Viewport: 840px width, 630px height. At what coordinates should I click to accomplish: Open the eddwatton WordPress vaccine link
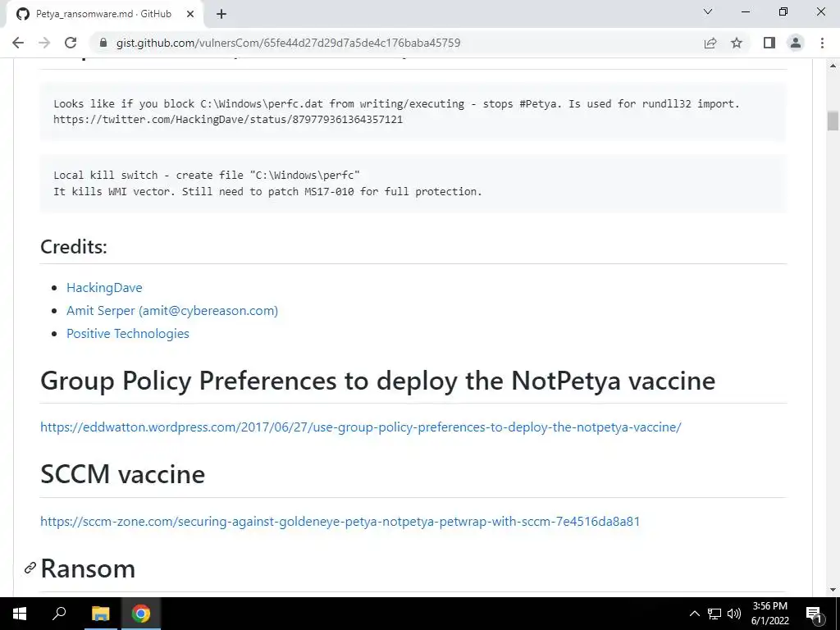click(361, 427)
